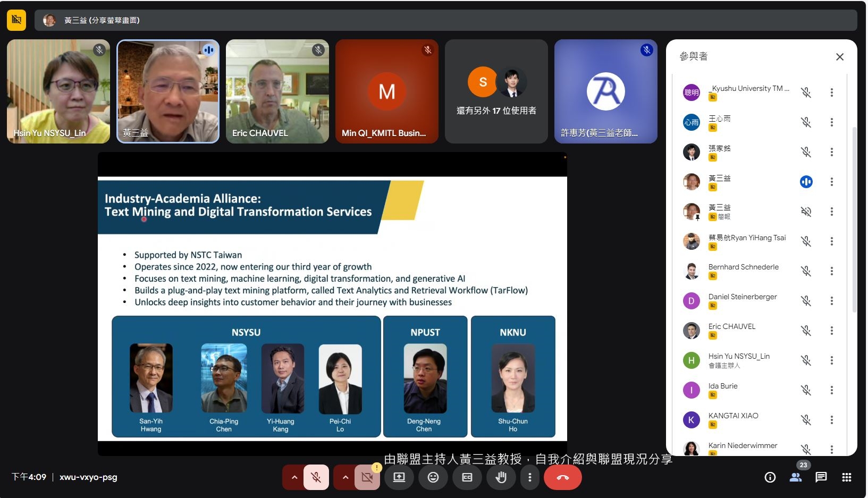
Task: Toggle the microphone mute button in bottom toolbar
Action: point(316,477)
